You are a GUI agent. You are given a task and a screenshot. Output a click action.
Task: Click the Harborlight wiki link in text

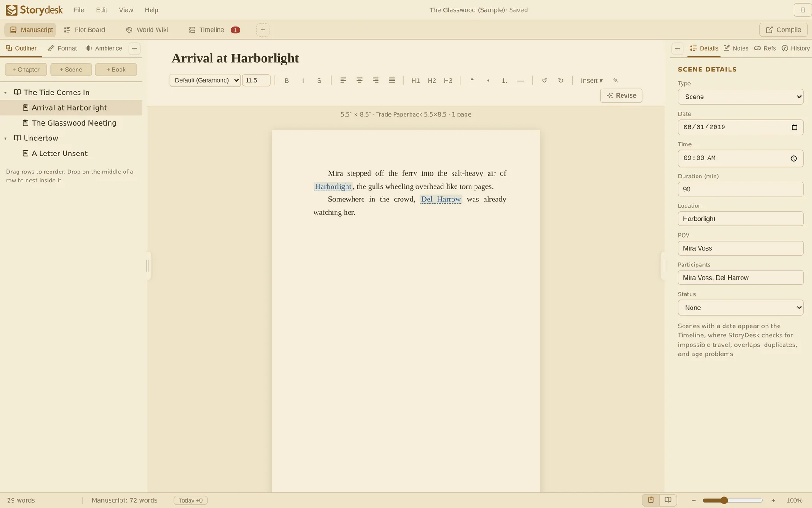(x=333, y=186)
